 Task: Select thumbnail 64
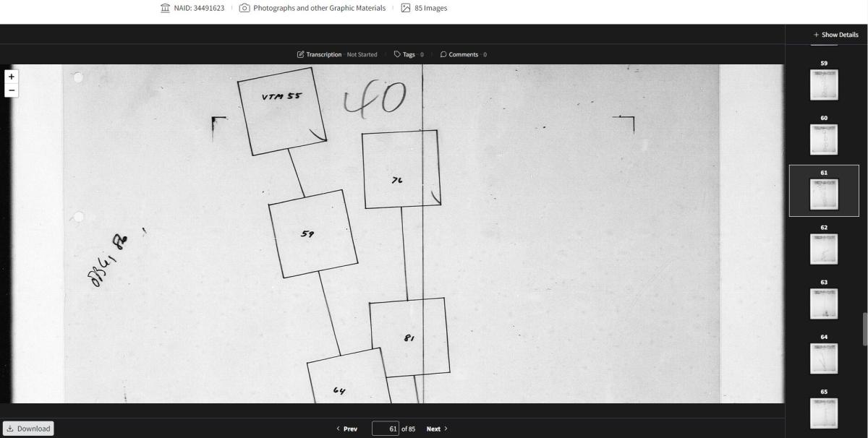pos(824,359)
